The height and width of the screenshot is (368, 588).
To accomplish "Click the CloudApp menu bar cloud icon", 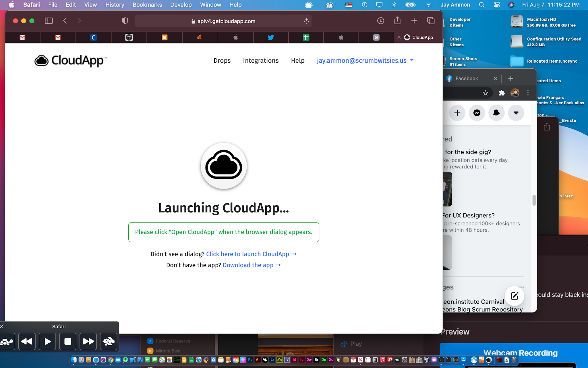I will (309, 5).
